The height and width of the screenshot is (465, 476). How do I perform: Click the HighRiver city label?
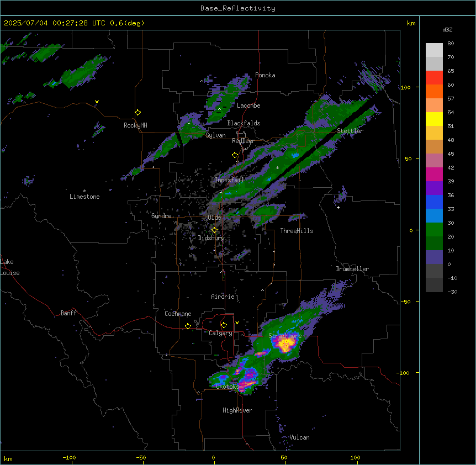pos(237,410)
